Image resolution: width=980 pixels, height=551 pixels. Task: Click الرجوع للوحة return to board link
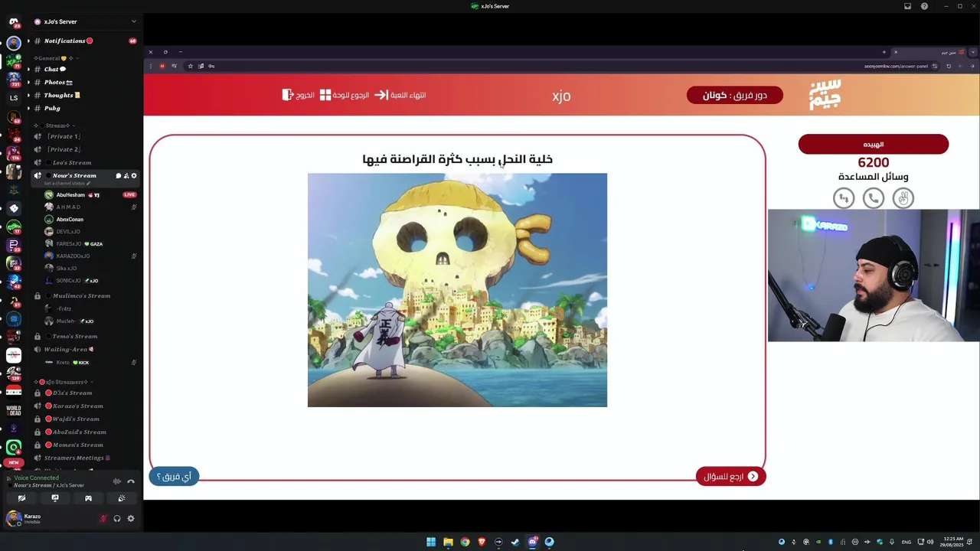(x=344, y=95)
